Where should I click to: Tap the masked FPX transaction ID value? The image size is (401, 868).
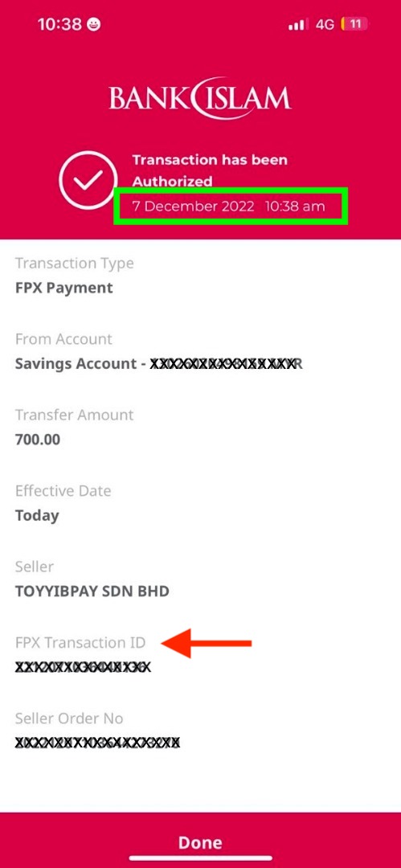pos(83,667)
